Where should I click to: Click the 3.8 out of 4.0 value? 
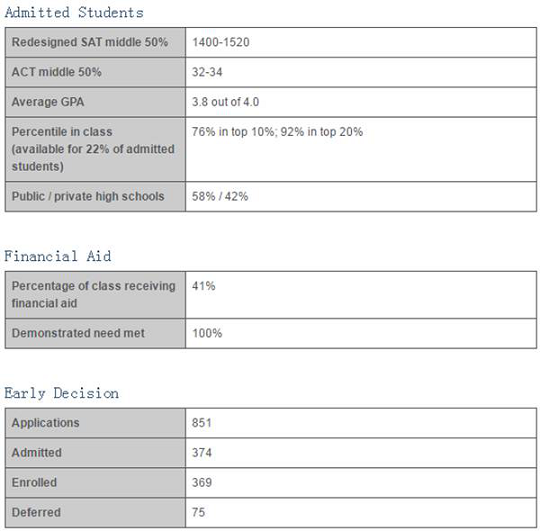(225, 102)
